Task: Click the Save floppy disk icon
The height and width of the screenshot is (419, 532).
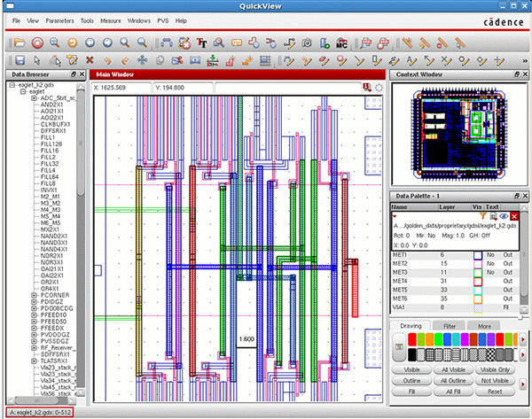Action: point(20,61)
